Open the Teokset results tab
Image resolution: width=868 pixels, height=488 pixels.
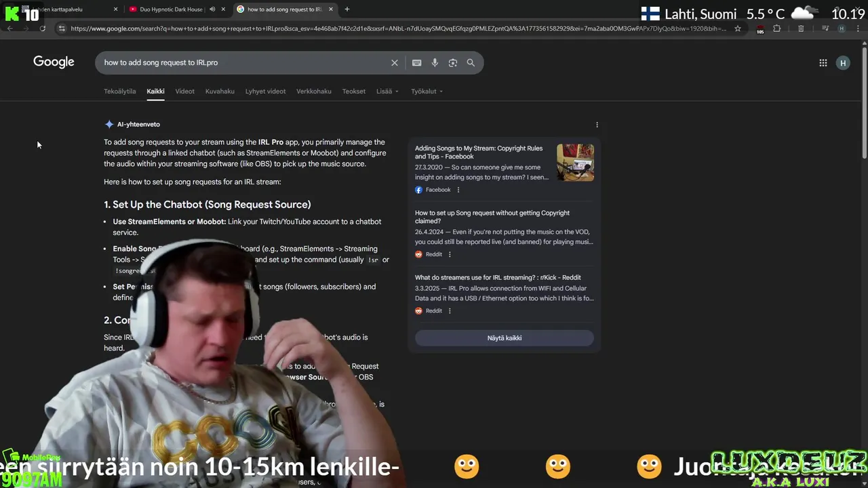353,91
